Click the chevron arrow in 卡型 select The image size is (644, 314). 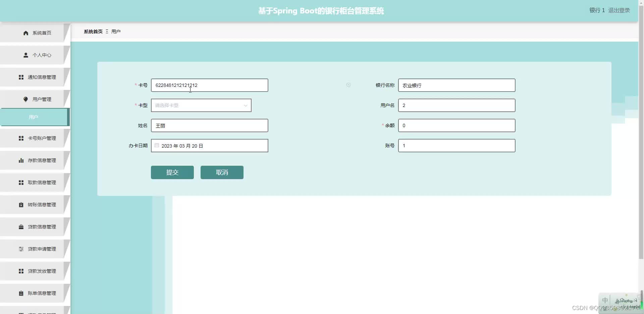(x=246, y=105)
